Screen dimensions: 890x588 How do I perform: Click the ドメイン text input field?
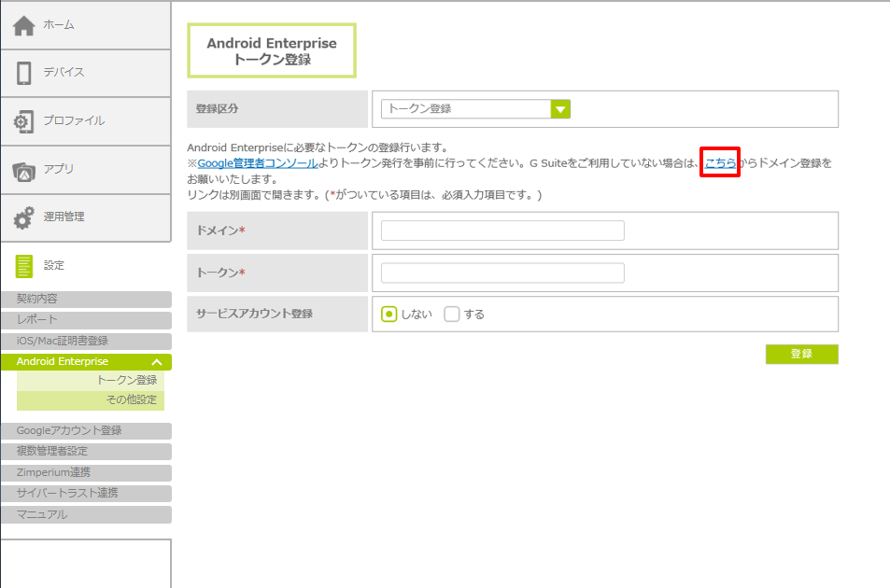coord(502,231)
